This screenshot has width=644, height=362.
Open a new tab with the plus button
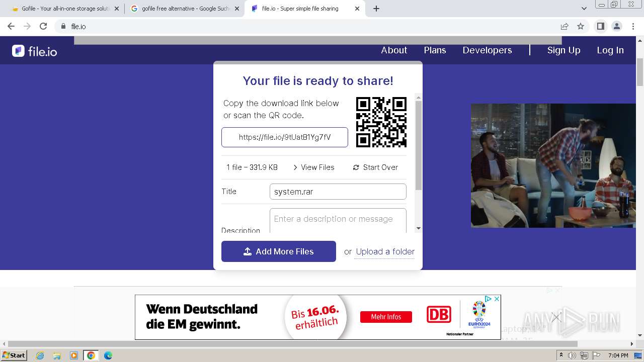tap(376, 9)
